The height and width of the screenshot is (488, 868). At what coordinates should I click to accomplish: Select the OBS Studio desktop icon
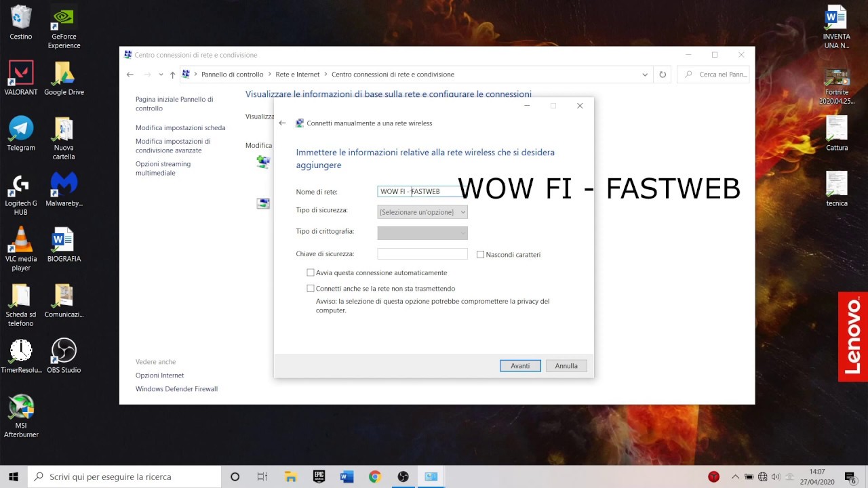pos(64,356)
